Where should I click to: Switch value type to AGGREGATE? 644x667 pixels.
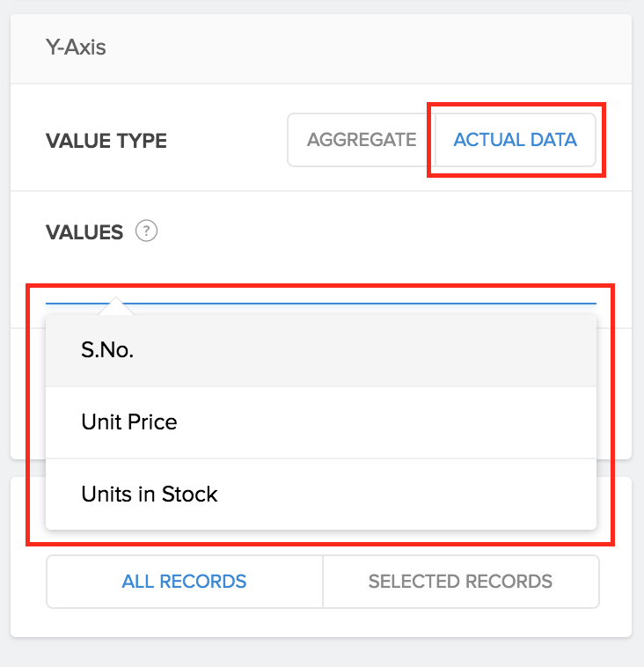(x=362, y=139)
